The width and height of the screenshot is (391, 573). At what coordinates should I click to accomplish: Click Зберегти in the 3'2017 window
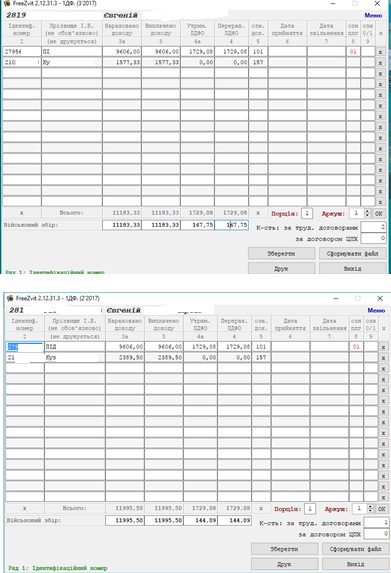pyautogui.click(x=281, y=253)
